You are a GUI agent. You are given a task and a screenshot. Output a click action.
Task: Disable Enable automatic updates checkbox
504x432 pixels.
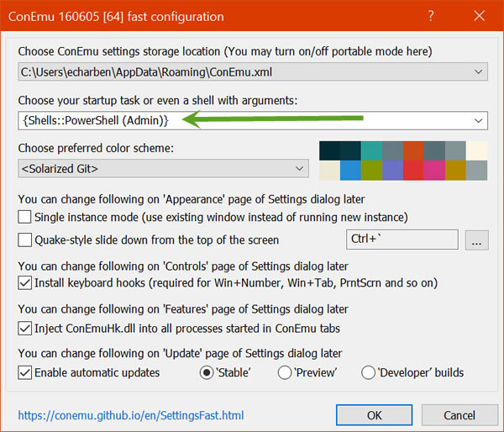tap(24, 373)
